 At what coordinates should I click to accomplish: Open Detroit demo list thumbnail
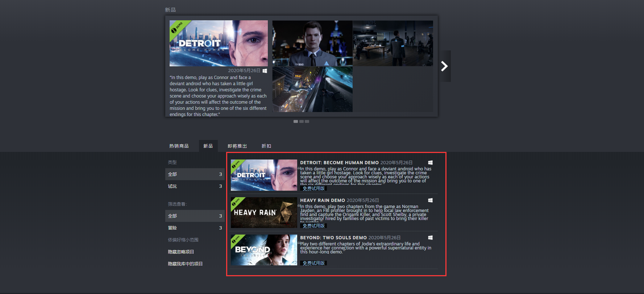point(264,175)
